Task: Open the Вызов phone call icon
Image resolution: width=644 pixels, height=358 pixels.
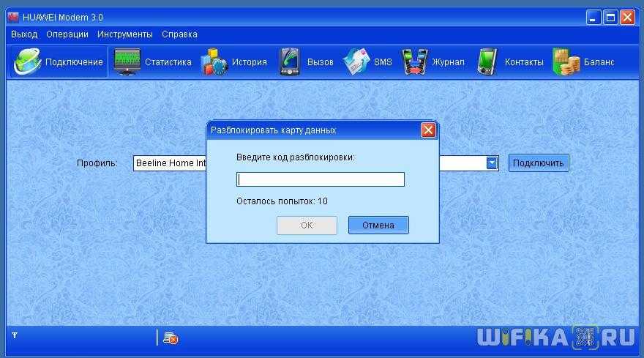Action: coord(290,62)
